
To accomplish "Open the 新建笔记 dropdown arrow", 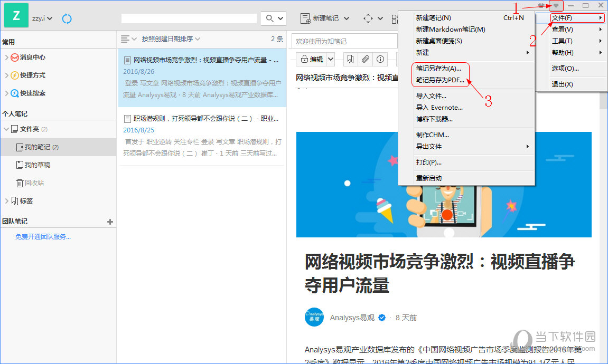I will click(x=347, y=17).
